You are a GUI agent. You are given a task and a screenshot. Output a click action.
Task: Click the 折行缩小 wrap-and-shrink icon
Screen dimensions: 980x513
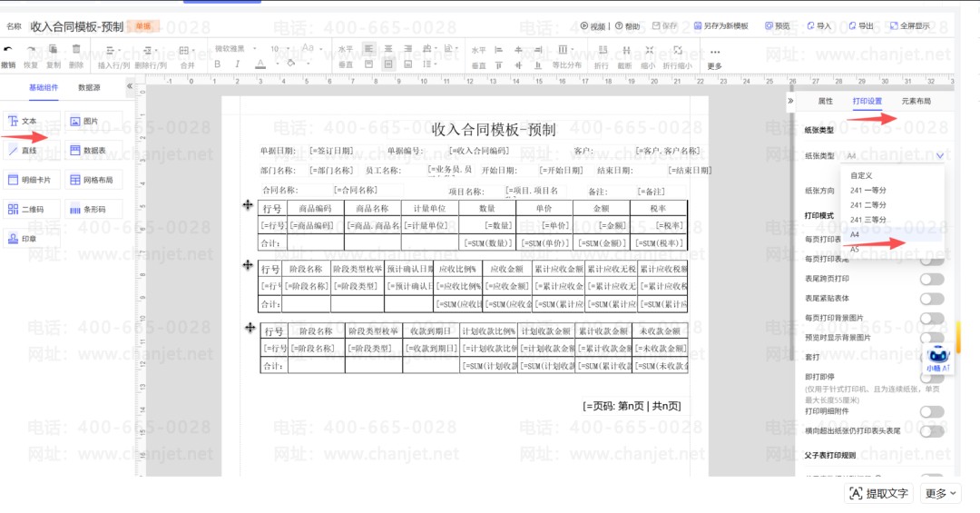click(678, 50)
